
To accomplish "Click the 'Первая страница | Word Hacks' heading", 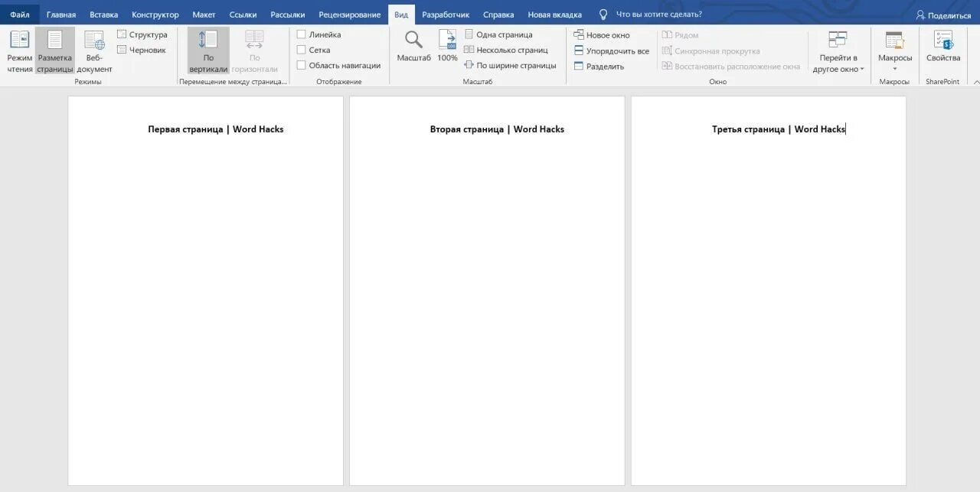I will pos(216,129).
